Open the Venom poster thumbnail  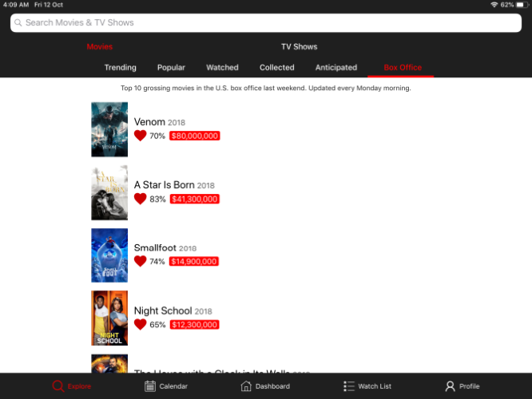pyautogui.click(x=109, y=129)
